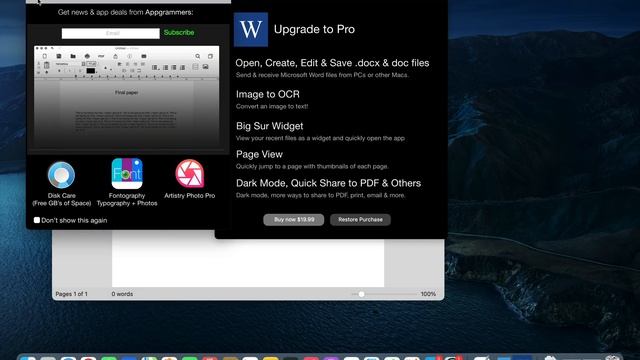Adjust the zoom slider in status bar
This screenshot has width=640, height=360.
click(361, 294)
